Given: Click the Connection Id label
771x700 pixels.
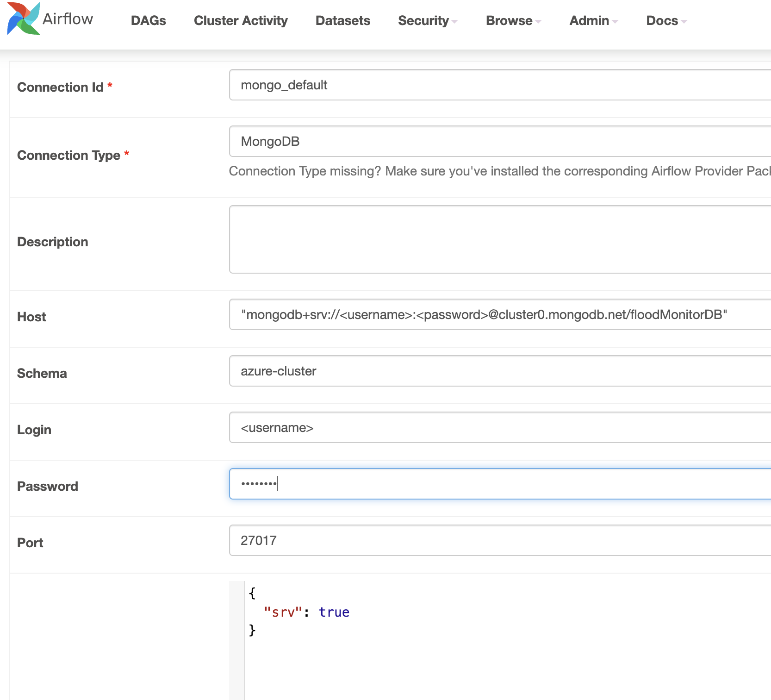Looking at the screenshot, I should click(60, 87).
